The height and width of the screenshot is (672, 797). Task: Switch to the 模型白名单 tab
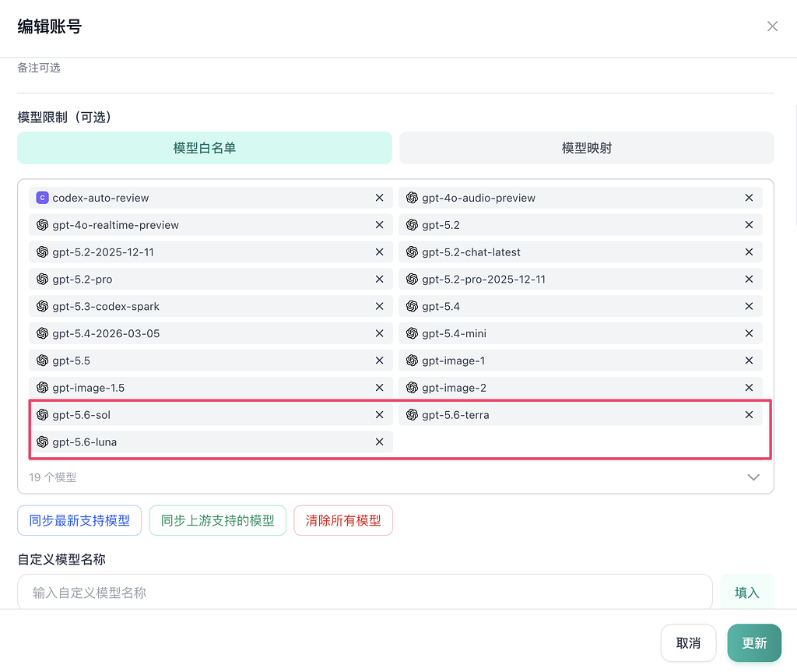[205, 148]
